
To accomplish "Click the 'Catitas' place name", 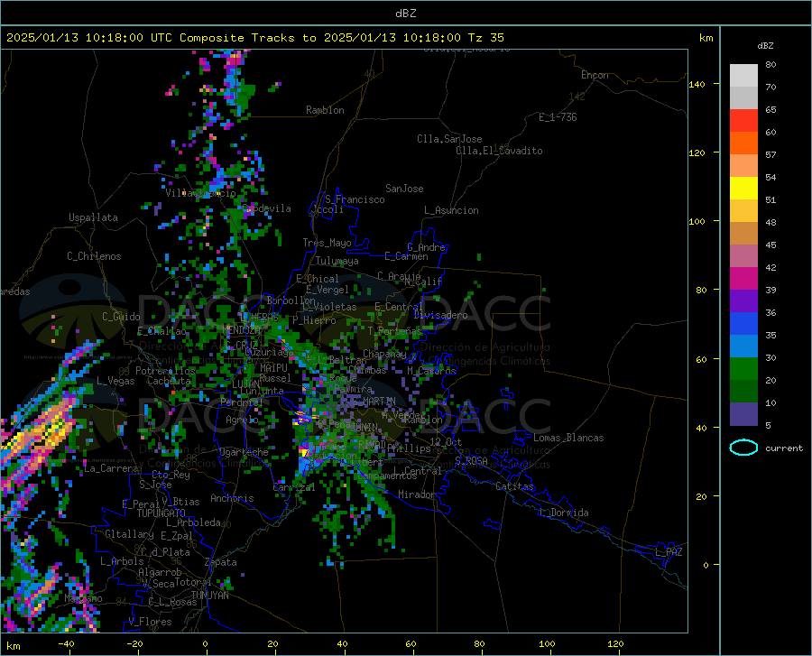I will pyautogui.click(x=514, y=486).
